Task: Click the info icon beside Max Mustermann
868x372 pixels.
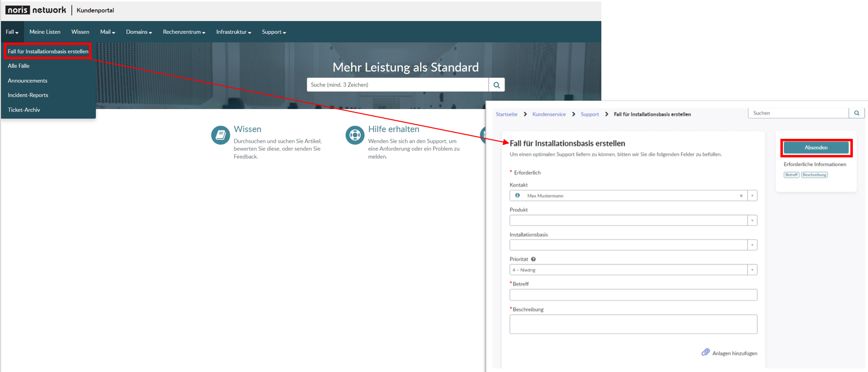Action: (517, 195)
